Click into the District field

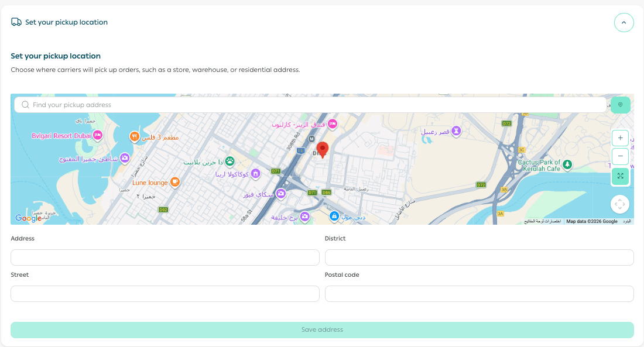[479, 257]
